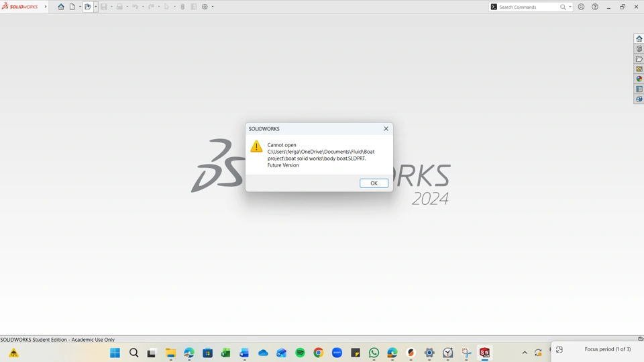Viewport: 644px width, 362px height.
Task: Click the Select cursor tool icon
Action: (166, 7)
